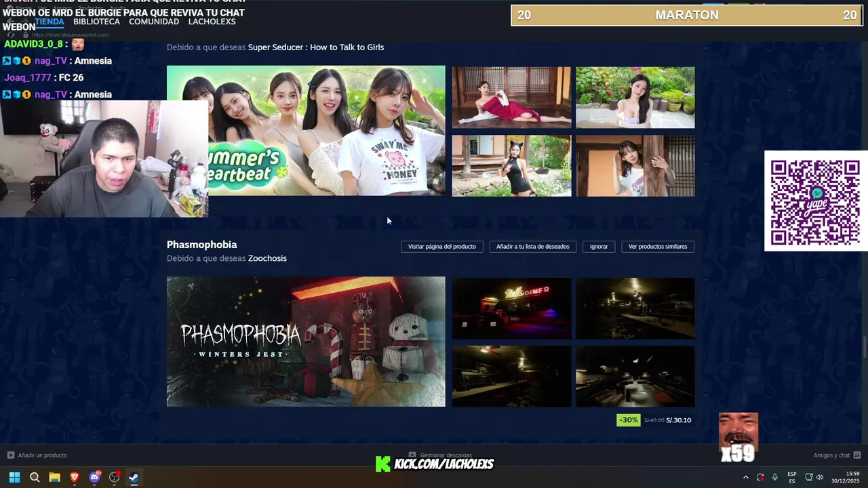Open Discord from the taskbar
Image resolution: width=868 pixels, height=488 pixels.
pos(95,477)
